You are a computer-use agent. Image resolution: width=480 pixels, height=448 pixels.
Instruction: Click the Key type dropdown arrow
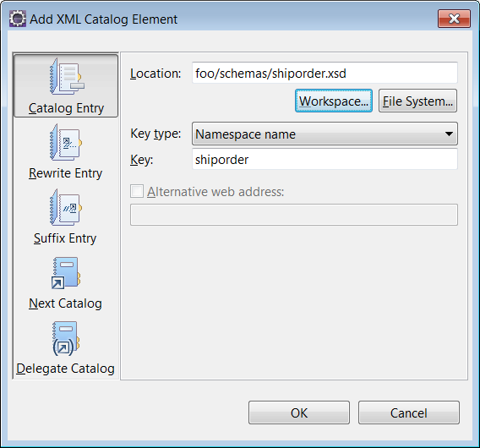(x=449, y=134)
